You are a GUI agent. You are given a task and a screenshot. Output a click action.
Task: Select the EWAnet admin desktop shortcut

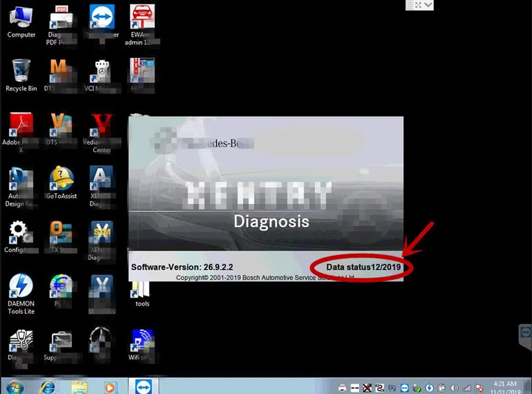coord(142,25)
